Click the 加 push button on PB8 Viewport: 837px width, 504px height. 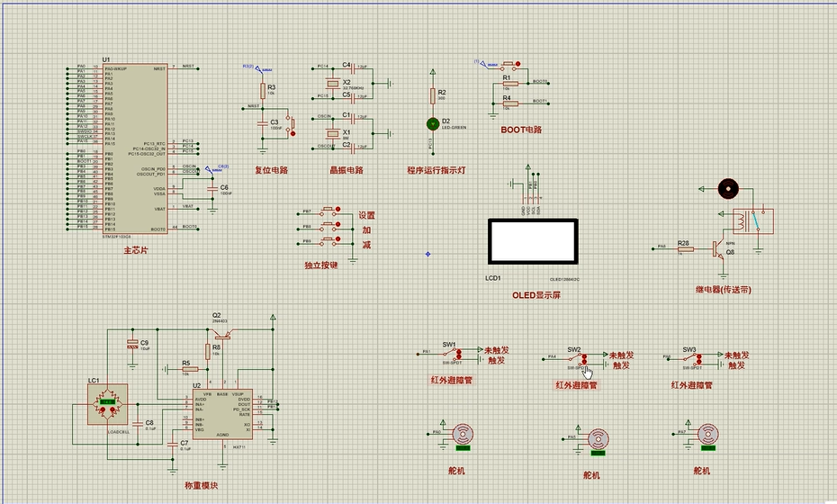(329, 227)
